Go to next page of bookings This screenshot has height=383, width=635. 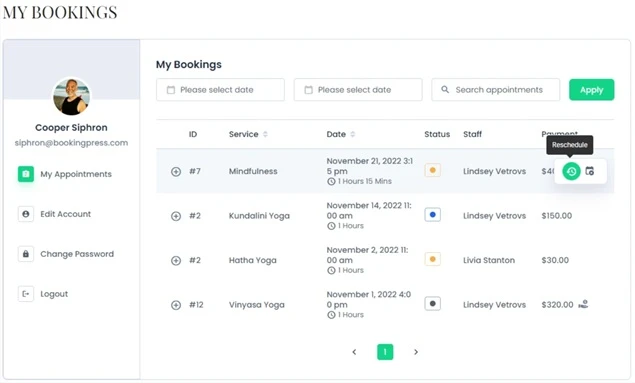coord(416,352)
